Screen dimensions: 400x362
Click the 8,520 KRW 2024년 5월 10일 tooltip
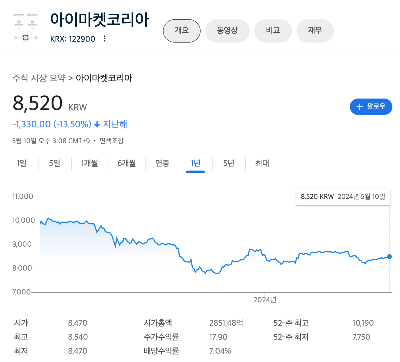[343, 197]
